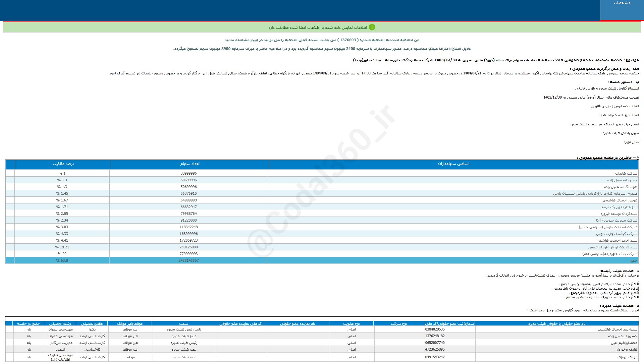Select board member مهدی نوروزی

[627, 357]
